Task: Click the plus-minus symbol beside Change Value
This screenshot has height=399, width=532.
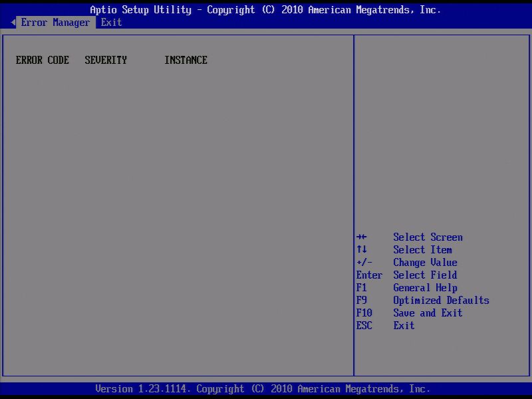Action: pos(364,262)
